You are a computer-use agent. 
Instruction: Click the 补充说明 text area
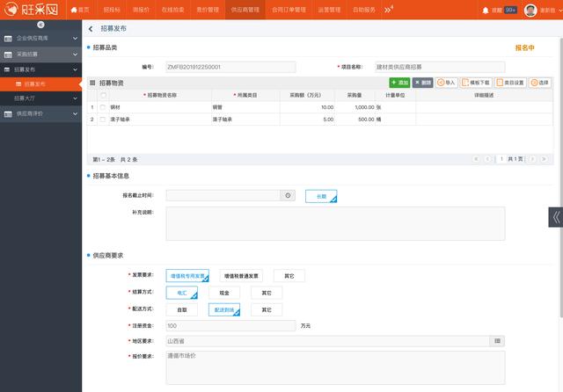pyautogui.click(x=335, y=223)
